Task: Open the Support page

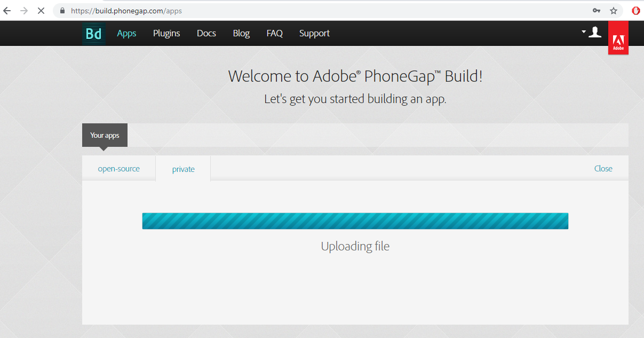Action: click(314, 33)
